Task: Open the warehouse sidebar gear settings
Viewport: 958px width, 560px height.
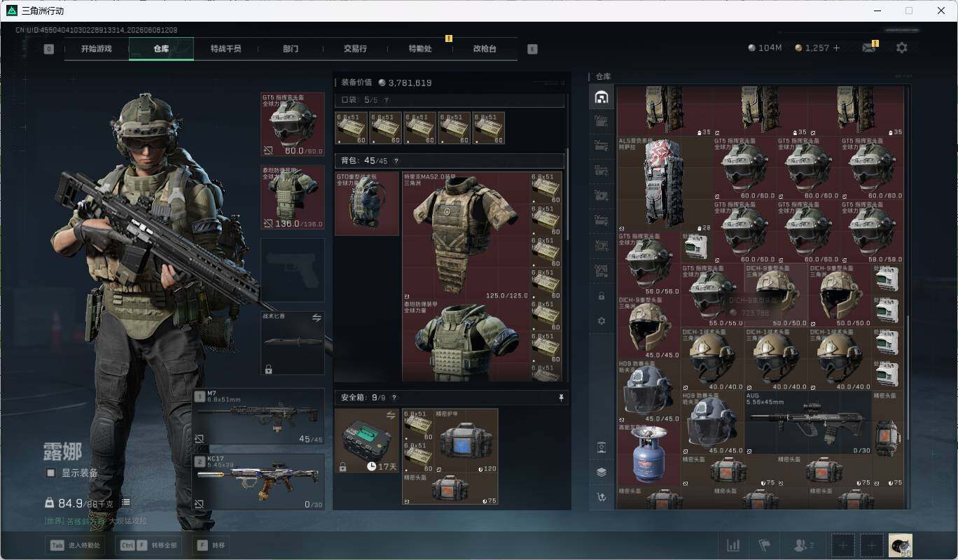Action: coord(601,321)
